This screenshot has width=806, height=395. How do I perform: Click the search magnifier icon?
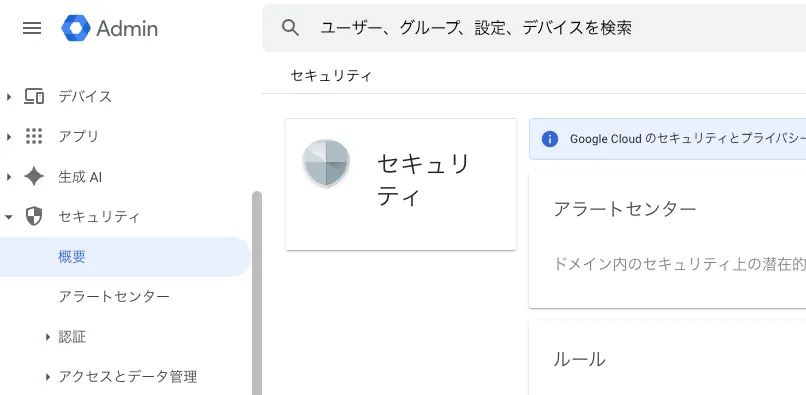(x=290, y=28)
